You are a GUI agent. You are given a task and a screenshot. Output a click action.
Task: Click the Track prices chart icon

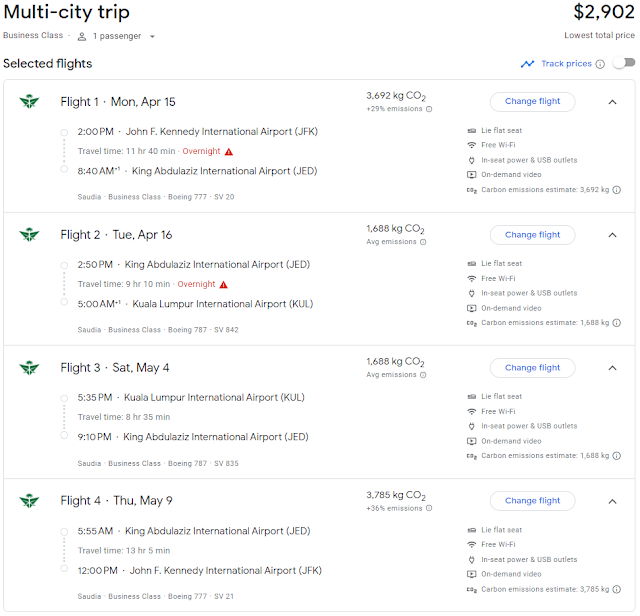point(527,64)
